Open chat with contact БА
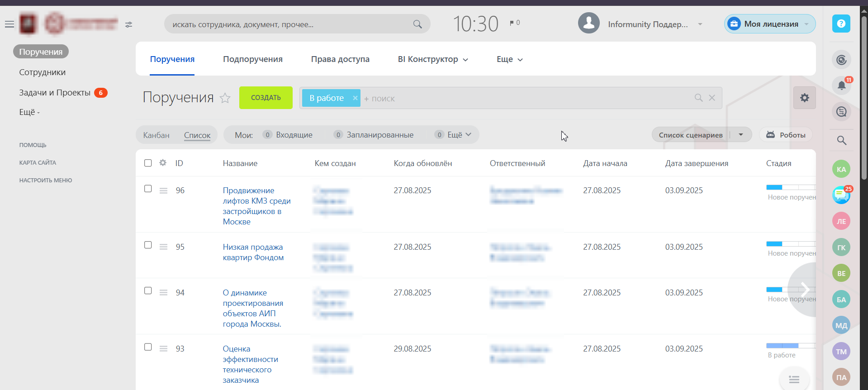The height and width of the screenshot is (390, 868). [x=841, y=299]
